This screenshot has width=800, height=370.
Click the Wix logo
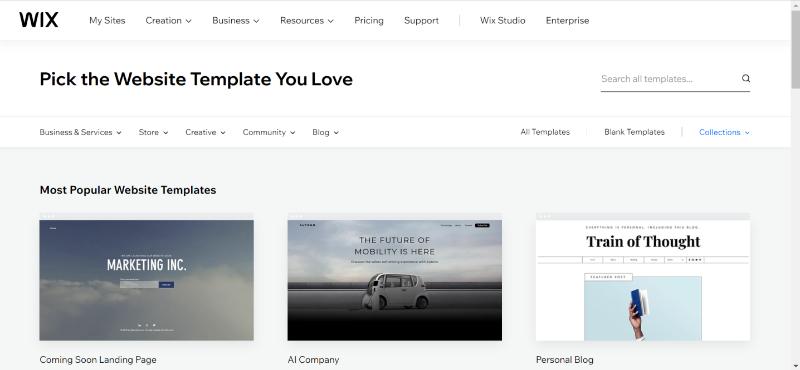[x=39, y=20]
